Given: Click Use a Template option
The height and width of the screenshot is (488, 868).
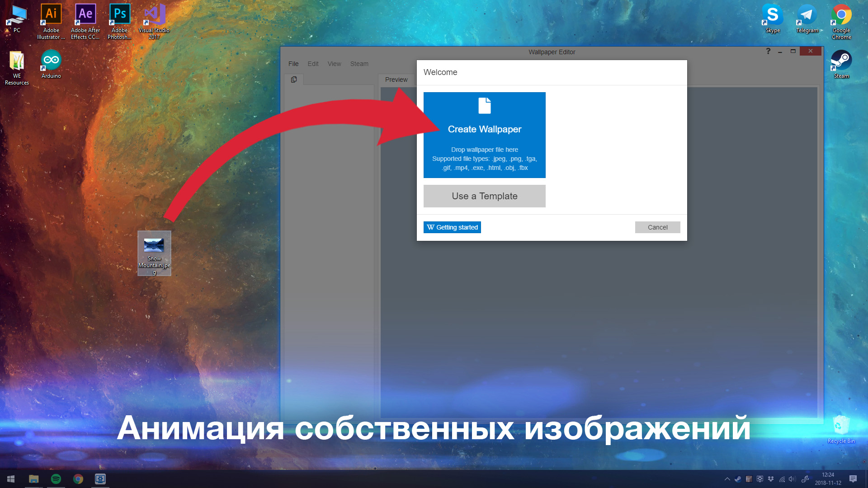Looking at the screenshot, I should pyautogui.click(x=484, y=196).
